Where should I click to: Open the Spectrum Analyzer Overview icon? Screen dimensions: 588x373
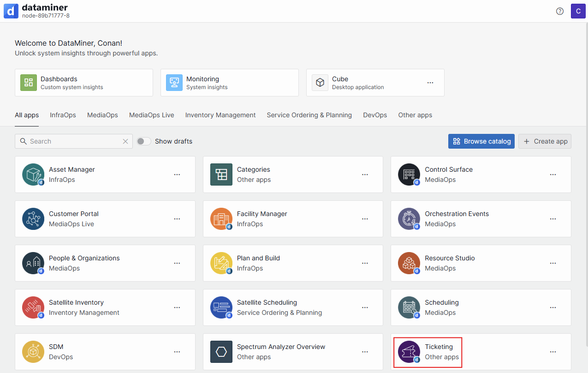tap(221, 352)
